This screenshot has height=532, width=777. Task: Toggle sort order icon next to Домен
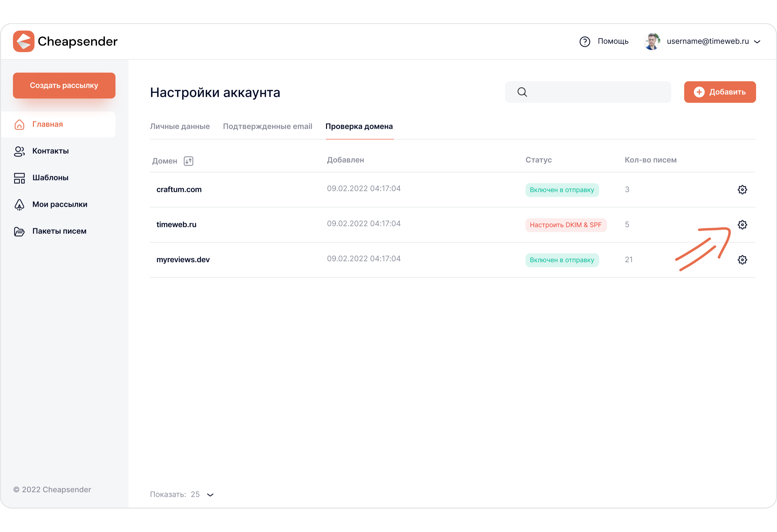[189, 161]
